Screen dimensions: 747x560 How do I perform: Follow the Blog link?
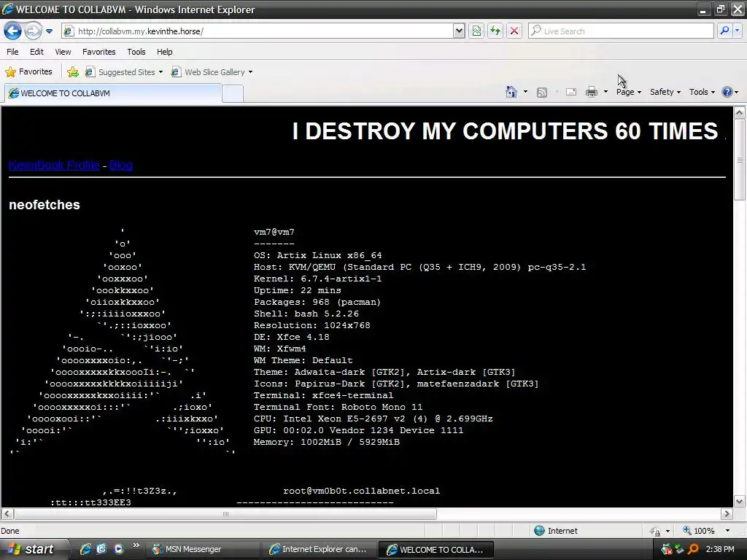(x=121, y=166)
